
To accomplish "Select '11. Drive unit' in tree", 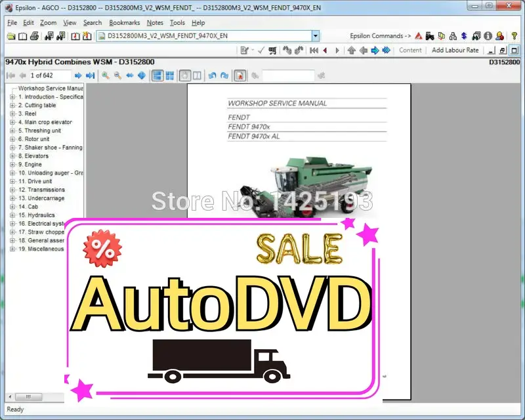I will [x=35, y=181].
